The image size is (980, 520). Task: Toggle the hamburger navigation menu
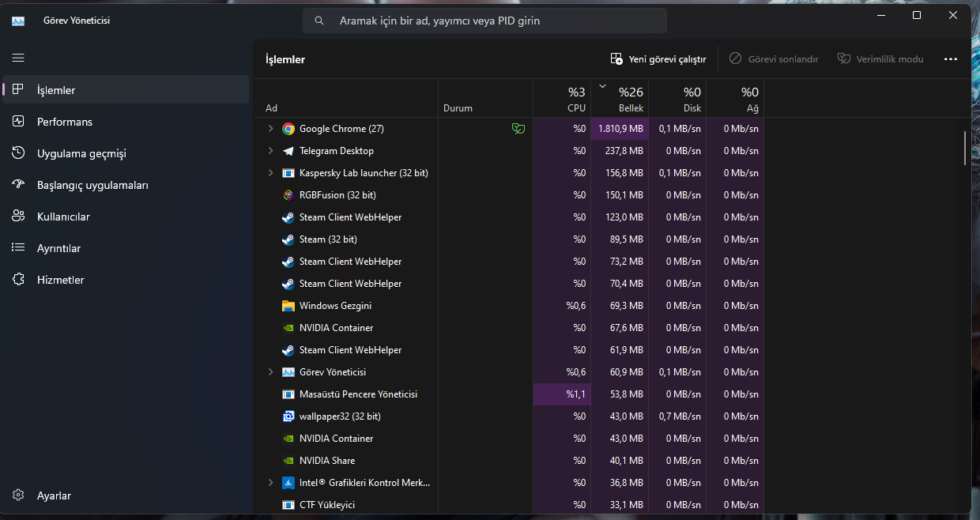click(x=18, y=58)
